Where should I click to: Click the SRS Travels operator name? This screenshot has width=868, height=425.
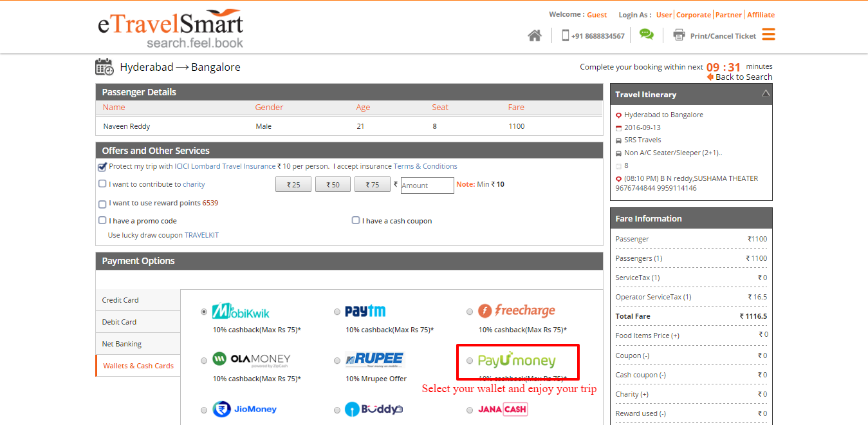643,140
